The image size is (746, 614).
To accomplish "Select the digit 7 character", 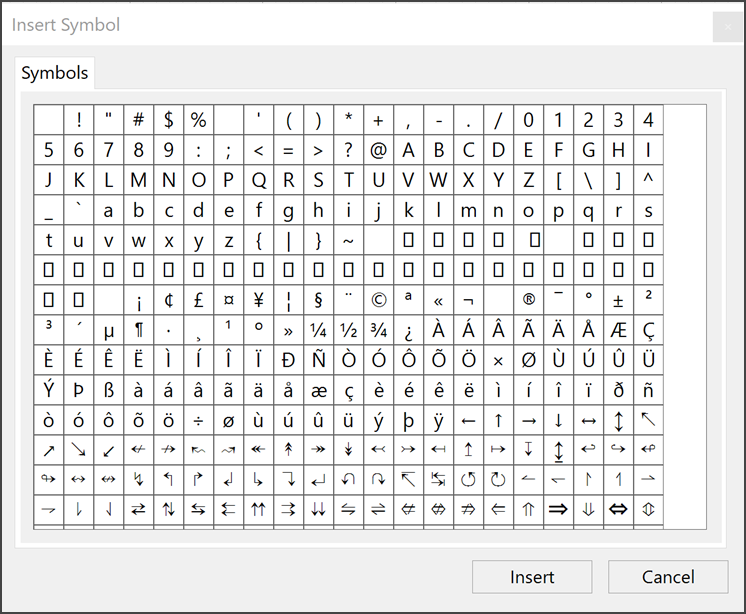I will pyautogui.click(x=108, y=150).
